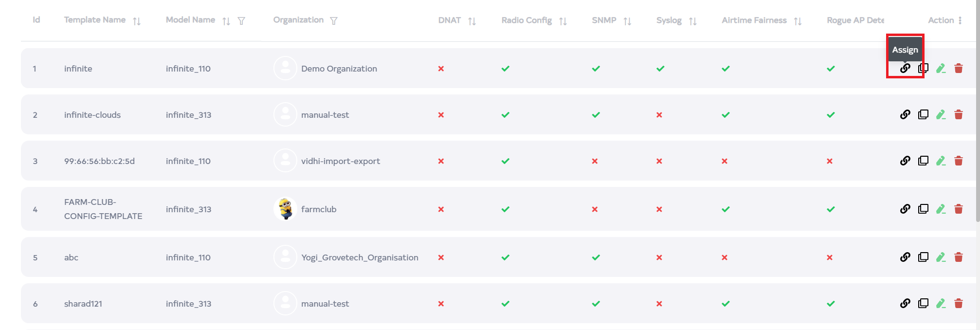Sort the SNMP column
Image resolution: width=980 pixels, height=330 pixels.
(x=627, y=21)
